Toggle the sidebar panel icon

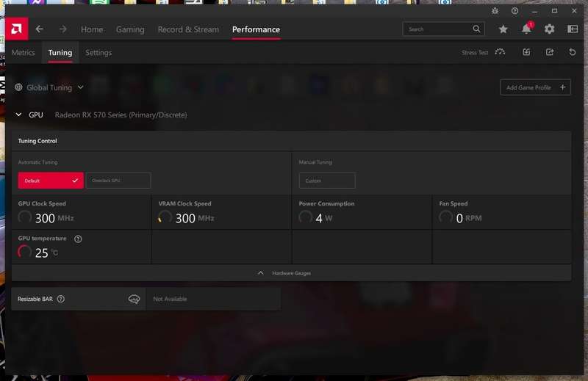click(x=573, y=29)
